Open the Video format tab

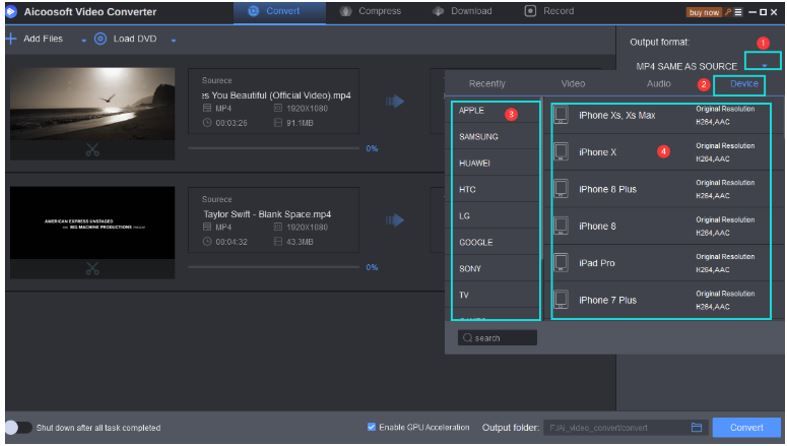pos(573,84)
